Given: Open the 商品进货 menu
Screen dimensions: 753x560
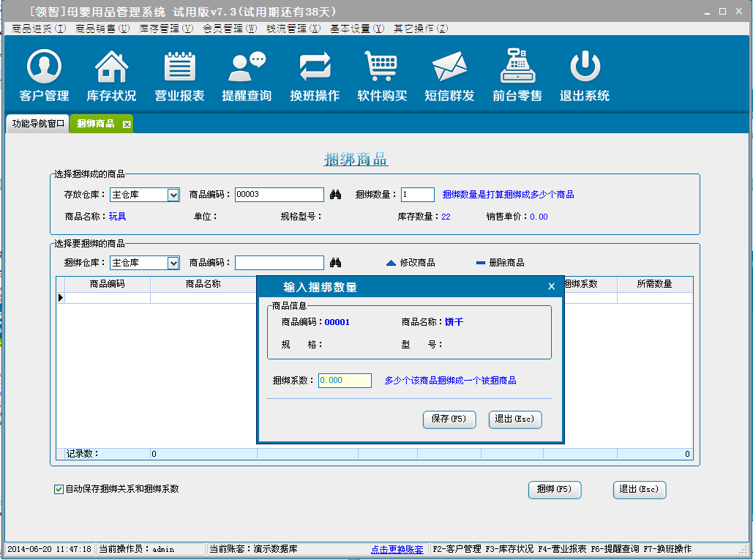Looking at the screenshot, I should tap(39, 29).
